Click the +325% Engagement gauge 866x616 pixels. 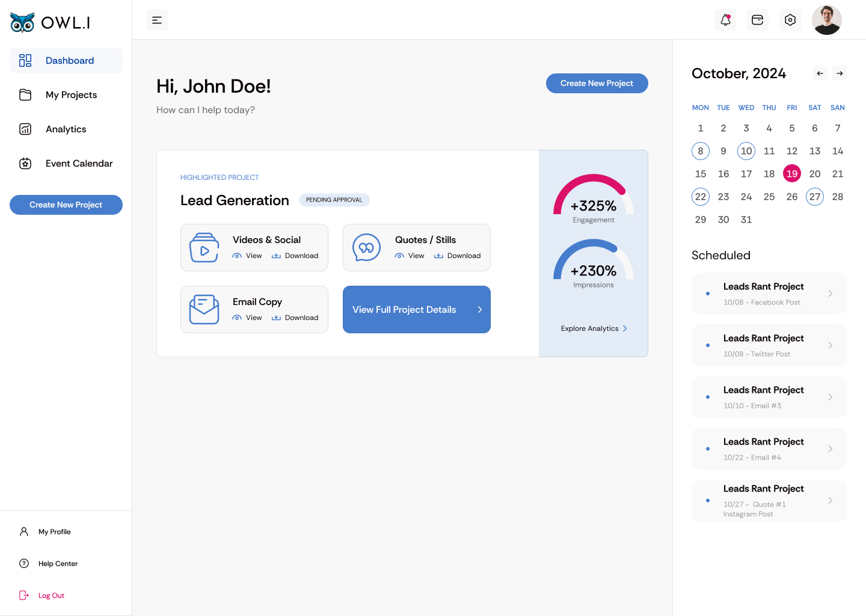(x=594, y=200)
